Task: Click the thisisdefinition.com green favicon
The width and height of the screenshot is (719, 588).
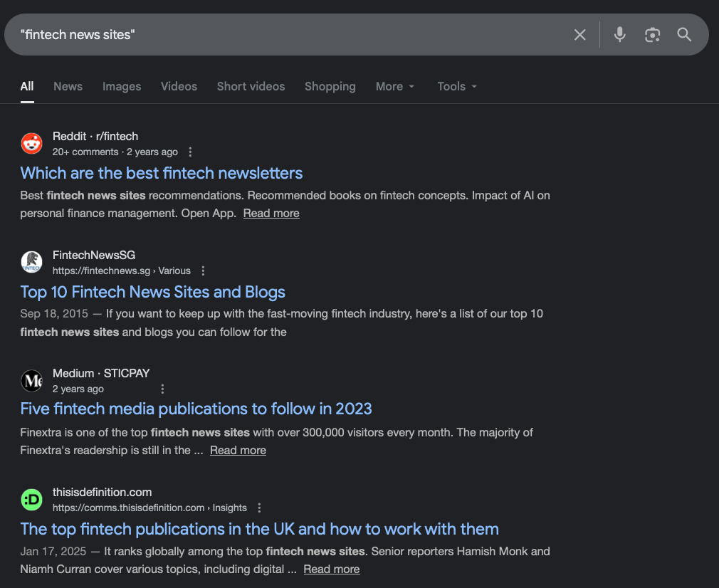Action: point(31,500)
